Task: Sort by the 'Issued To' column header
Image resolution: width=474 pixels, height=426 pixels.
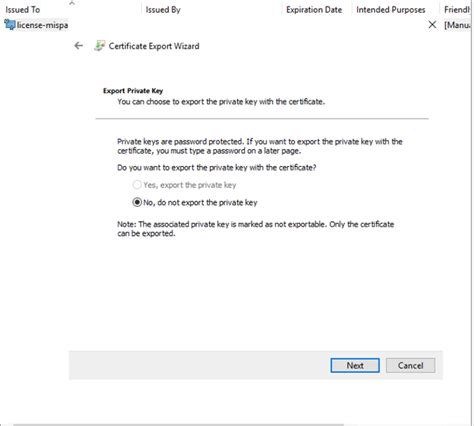Action: pos(23,10)
